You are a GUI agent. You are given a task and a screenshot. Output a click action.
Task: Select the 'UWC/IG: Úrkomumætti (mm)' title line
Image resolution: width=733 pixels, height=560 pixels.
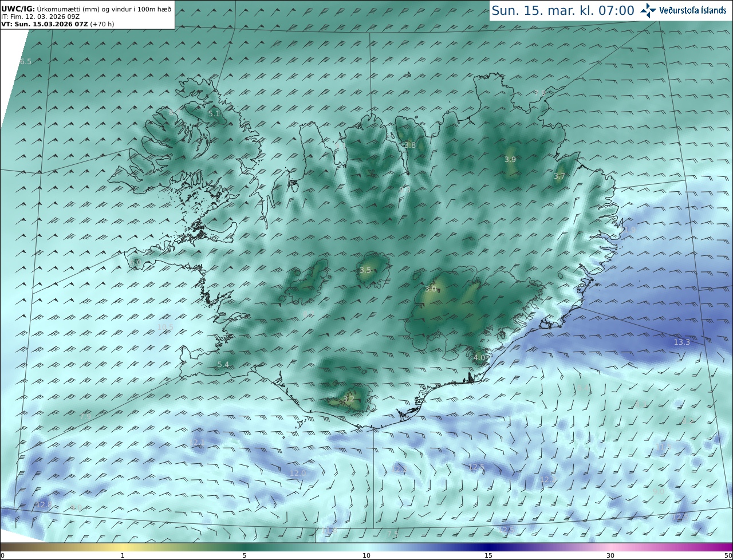(86, 9)
